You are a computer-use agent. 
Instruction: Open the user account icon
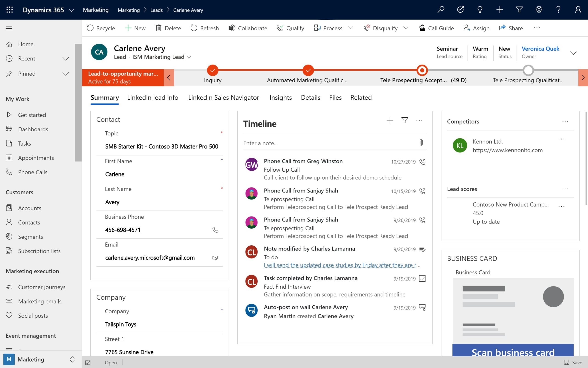[x=578, y=10]
